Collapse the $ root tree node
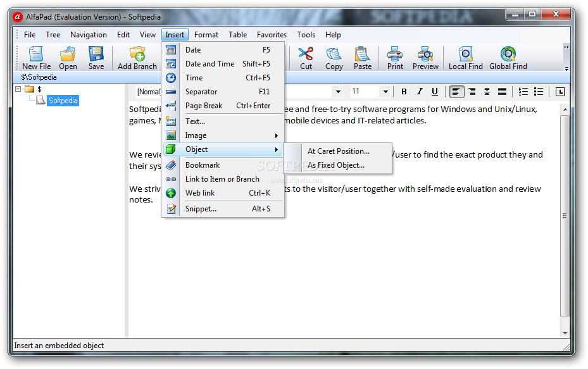 click(18, 89)
